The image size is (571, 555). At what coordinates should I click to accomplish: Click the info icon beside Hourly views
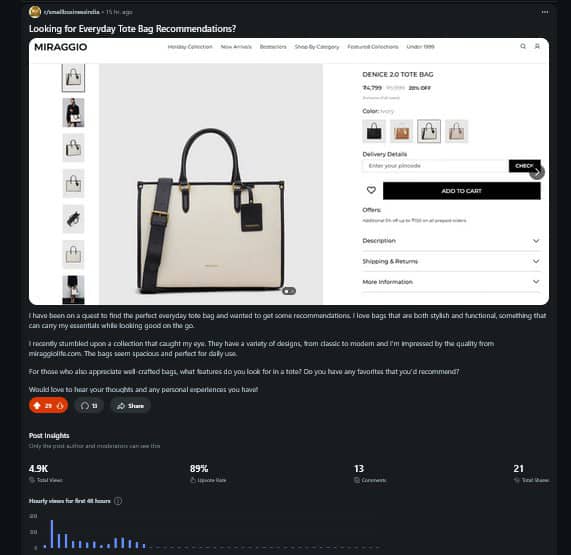[x=118, y=501]
